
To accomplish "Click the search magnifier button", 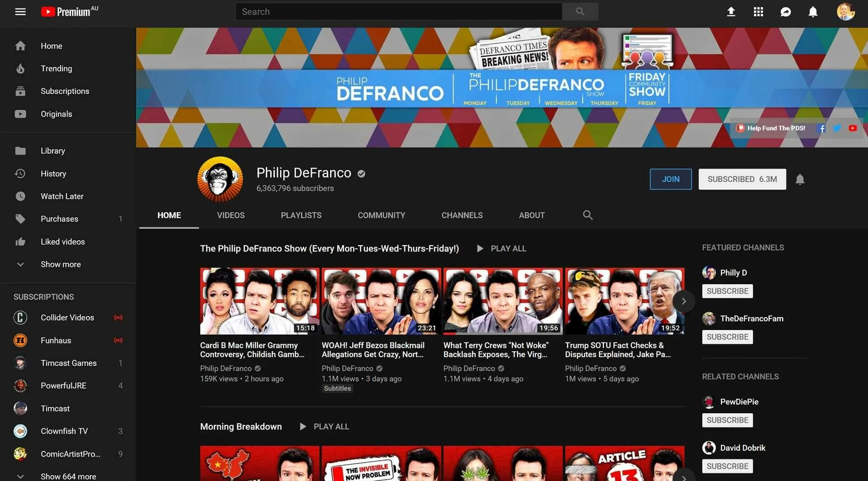I will coord(580,12).
